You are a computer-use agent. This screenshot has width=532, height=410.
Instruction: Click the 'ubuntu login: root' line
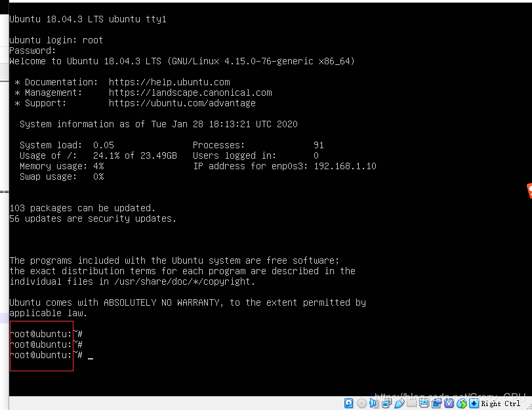click(56, 40)
